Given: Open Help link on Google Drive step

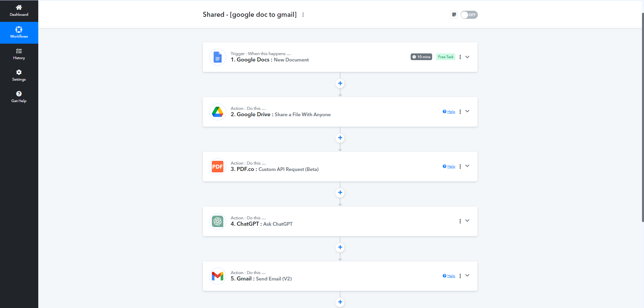Looking at the screenshot, I should point(449,112).
